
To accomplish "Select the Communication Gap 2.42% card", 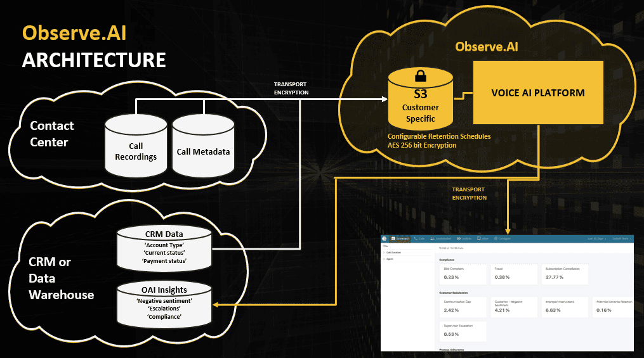I will [463, 307].
